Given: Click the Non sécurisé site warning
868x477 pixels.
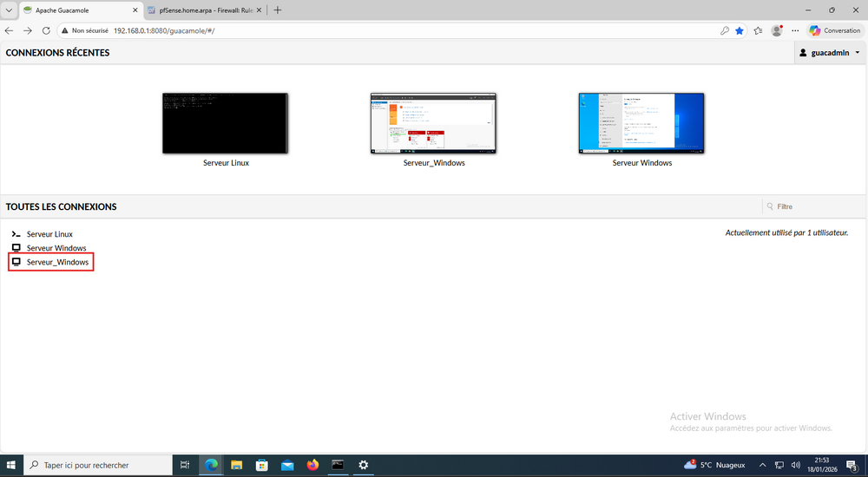Looking at the screenshot, I should click(x=87, y=30).
